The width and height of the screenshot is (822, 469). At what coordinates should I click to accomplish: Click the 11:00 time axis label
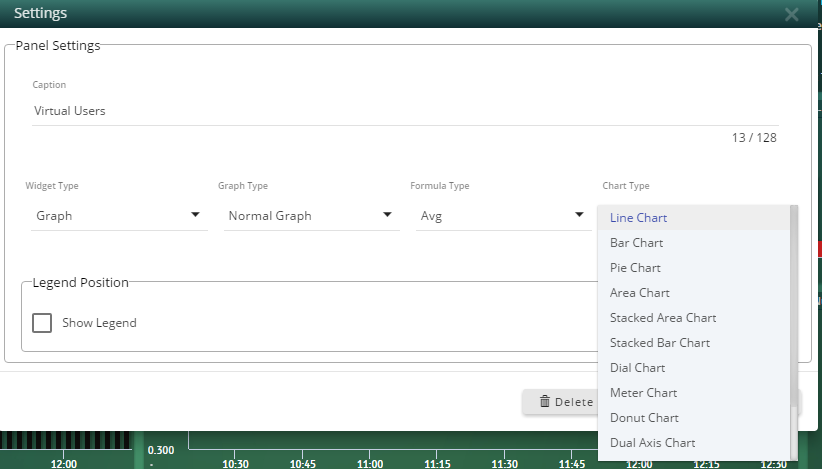click(x=370, y=464)
